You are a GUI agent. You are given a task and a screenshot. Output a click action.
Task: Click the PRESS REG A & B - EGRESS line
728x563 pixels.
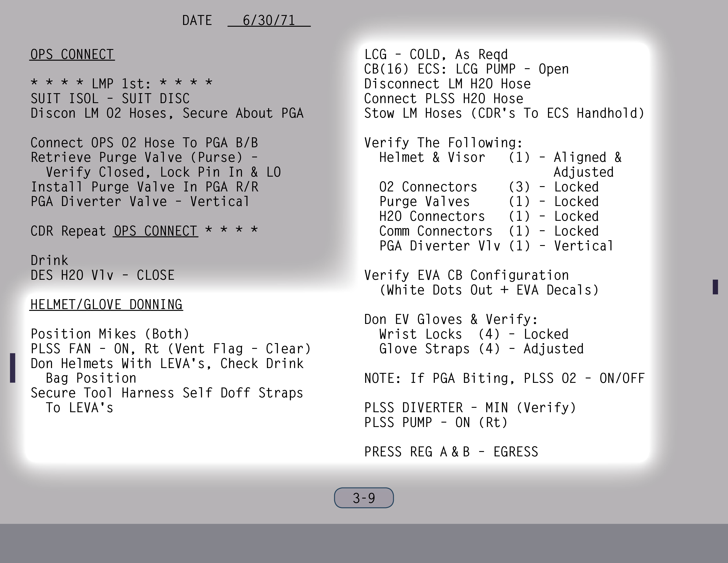[451, 452]
